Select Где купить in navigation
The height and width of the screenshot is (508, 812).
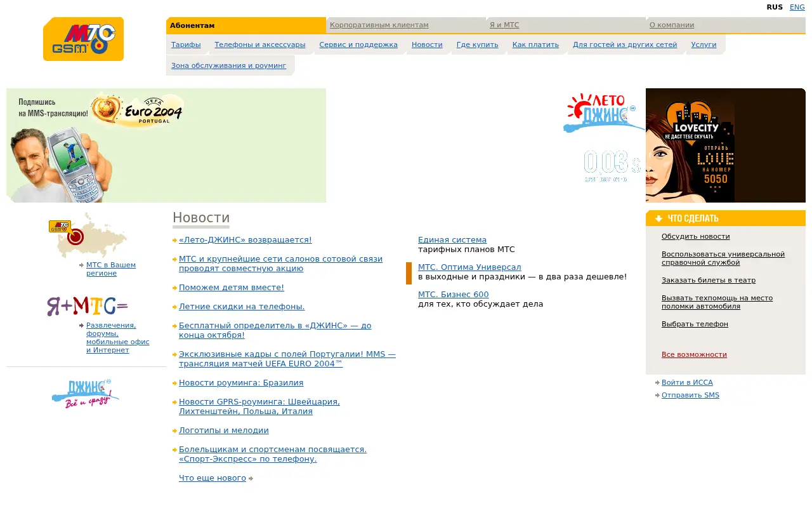click(478, 45)
